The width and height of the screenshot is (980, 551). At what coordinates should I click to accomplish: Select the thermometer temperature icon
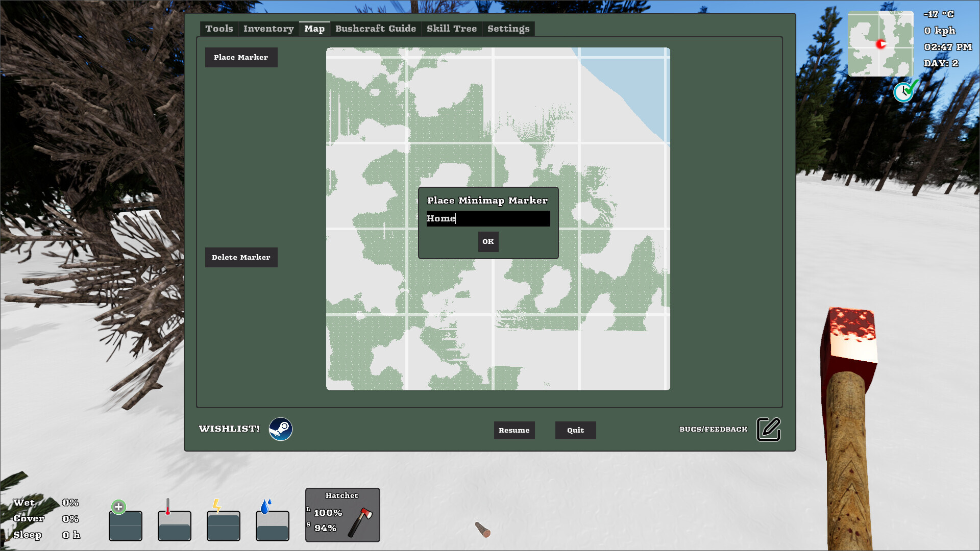click(x=168, y=506)
